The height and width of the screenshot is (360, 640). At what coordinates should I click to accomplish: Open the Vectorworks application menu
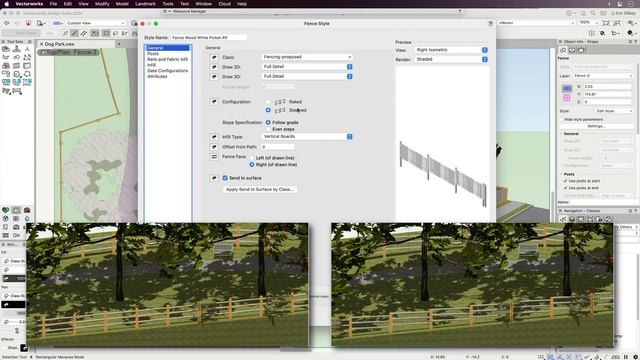click(x=29, y=4)
